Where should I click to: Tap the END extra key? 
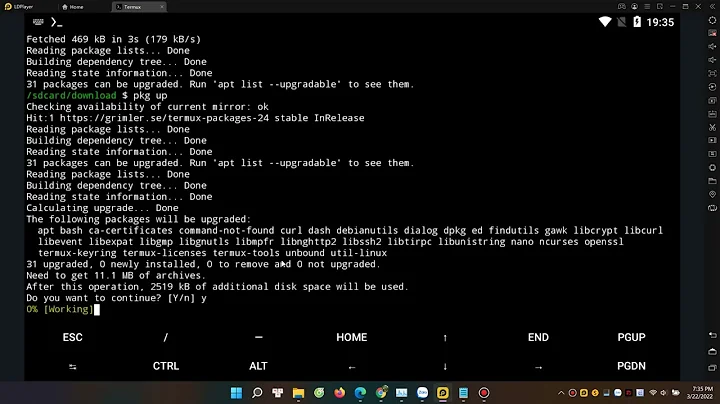pyautogui.click(x=538, y=337)
